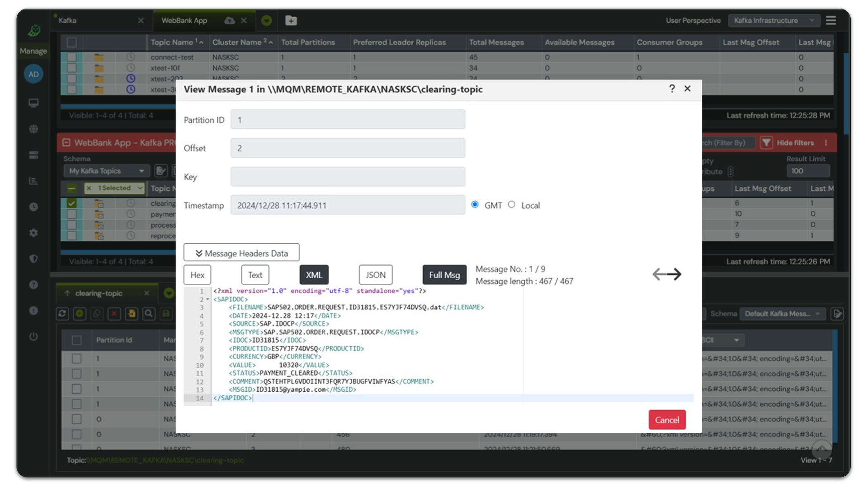
Task: Click the Manage sidebar label
Action: (33, 51)
